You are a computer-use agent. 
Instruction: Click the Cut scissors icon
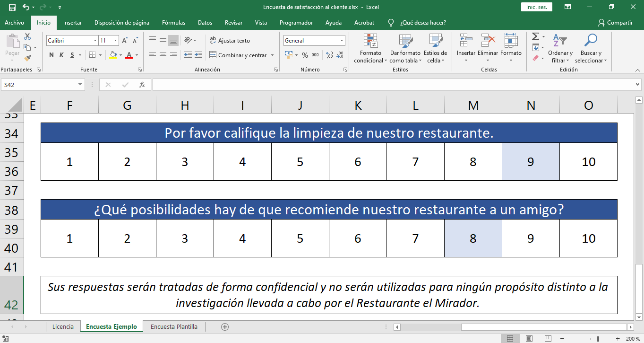27,36
